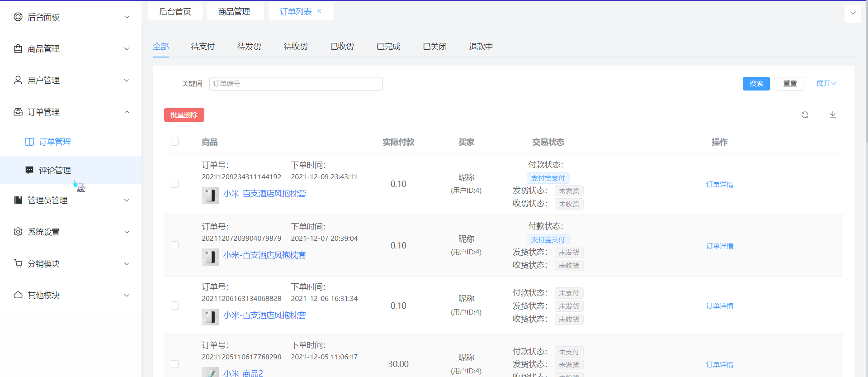Open 订单详情 for the 30.00 order

coord(720,365)
